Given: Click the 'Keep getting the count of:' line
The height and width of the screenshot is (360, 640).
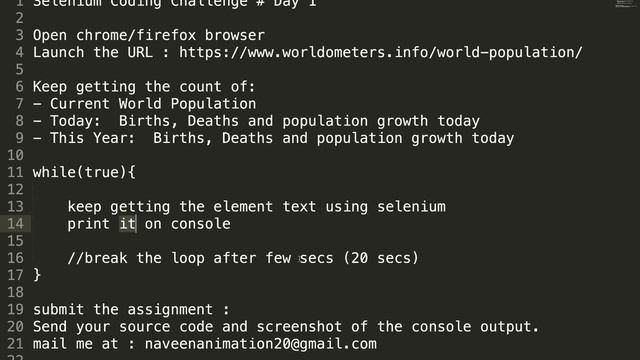Looking at the screenshot, I should tap(144, 87).
